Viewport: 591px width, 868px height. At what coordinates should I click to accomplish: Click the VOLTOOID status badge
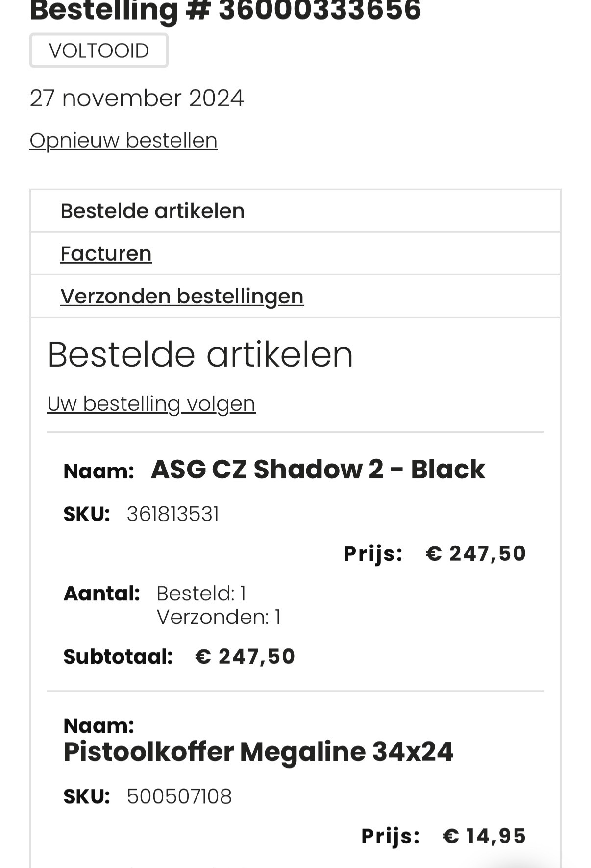98,50
